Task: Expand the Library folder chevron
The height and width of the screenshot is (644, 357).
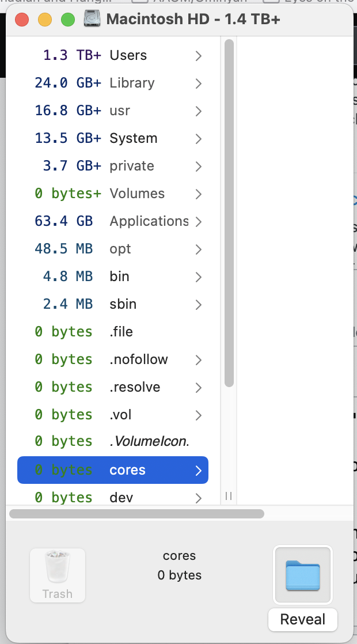Action: point(199,84)
